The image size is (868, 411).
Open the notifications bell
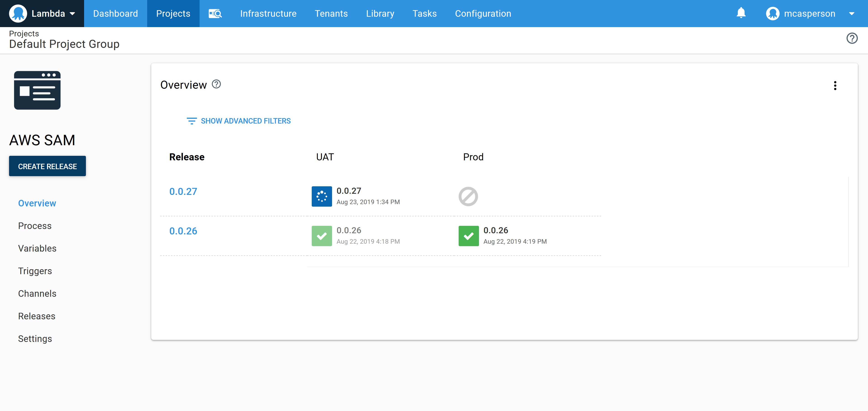tap(741, 13)
